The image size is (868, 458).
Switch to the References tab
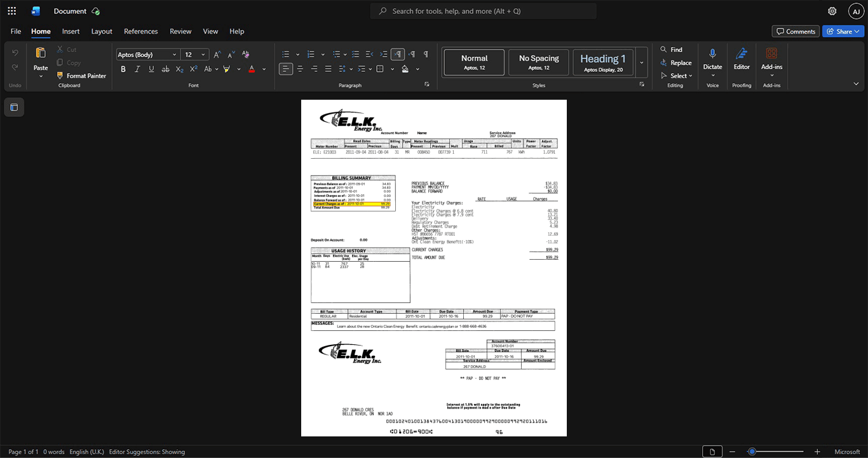(x=141, y=31)
